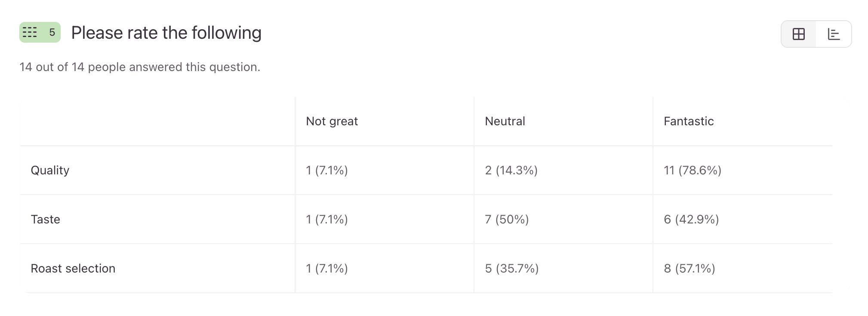
Task: Toggle between table and chart views
Action: tap(816, 34)
